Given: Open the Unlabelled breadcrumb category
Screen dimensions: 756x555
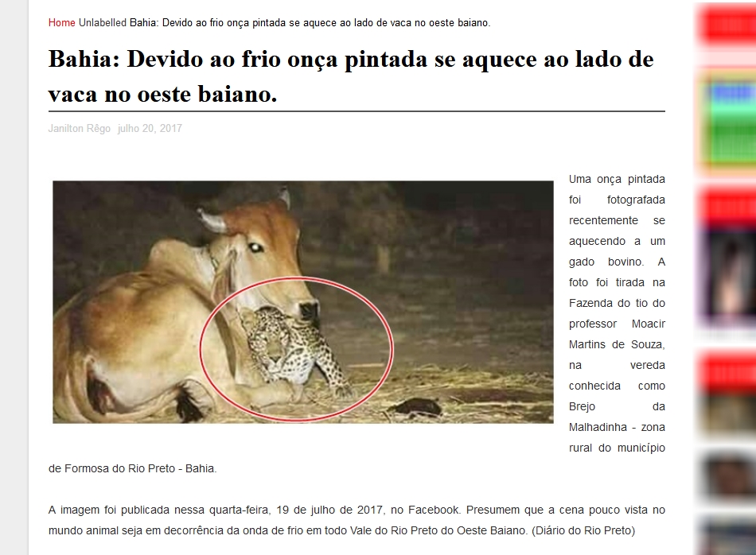Looking at the screenshot, I should coord(102,22).
